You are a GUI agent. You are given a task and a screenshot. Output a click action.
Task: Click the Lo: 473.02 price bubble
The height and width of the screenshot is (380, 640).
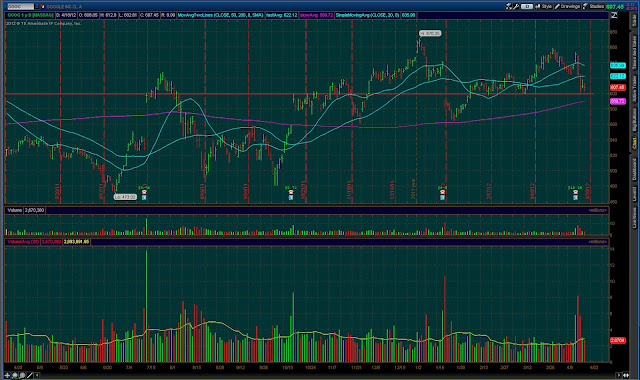(x=125, y=197)
